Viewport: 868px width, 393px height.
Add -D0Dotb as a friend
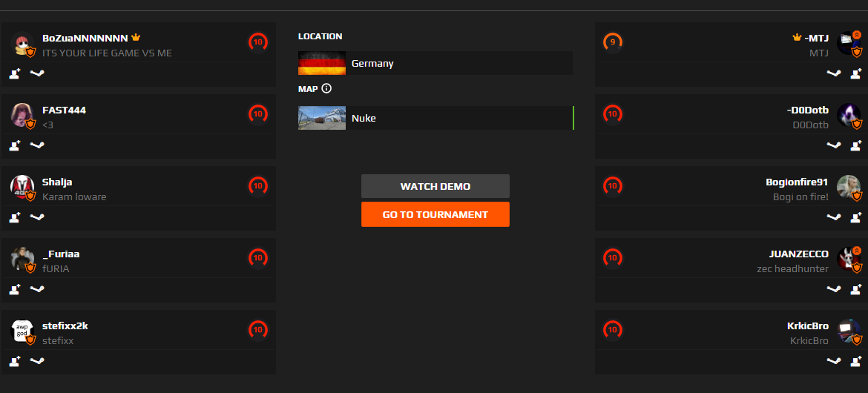[855, 145]
